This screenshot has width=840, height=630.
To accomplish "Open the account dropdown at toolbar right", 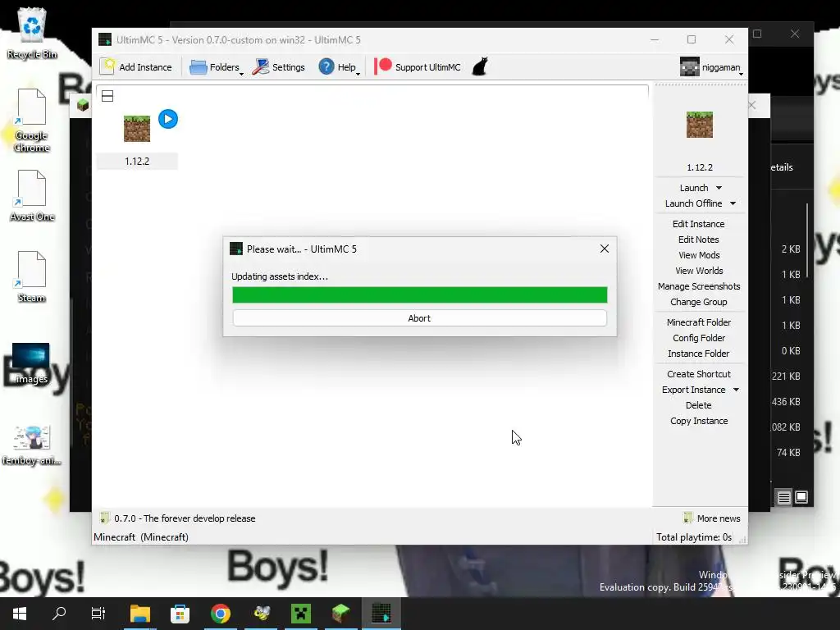I will [711, 67].
